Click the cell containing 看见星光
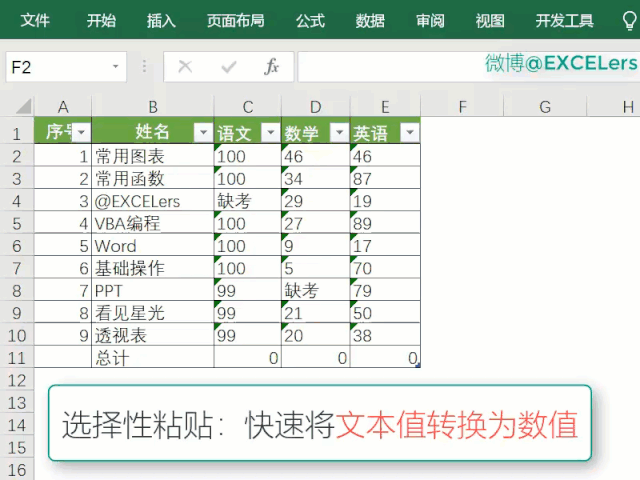The width and height of the screenshot is (640, 480). [x=153, y=313]
